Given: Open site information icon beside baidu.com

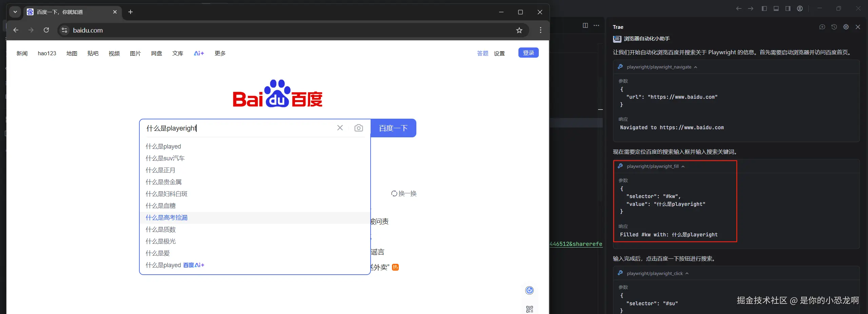Looking at the screenshot, I should point(64,30).
